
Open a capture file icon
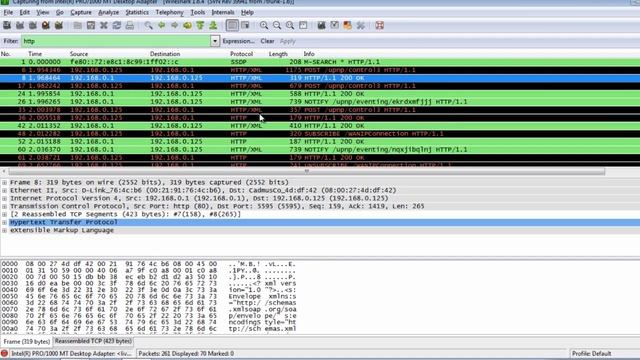(x=78, y=25)
